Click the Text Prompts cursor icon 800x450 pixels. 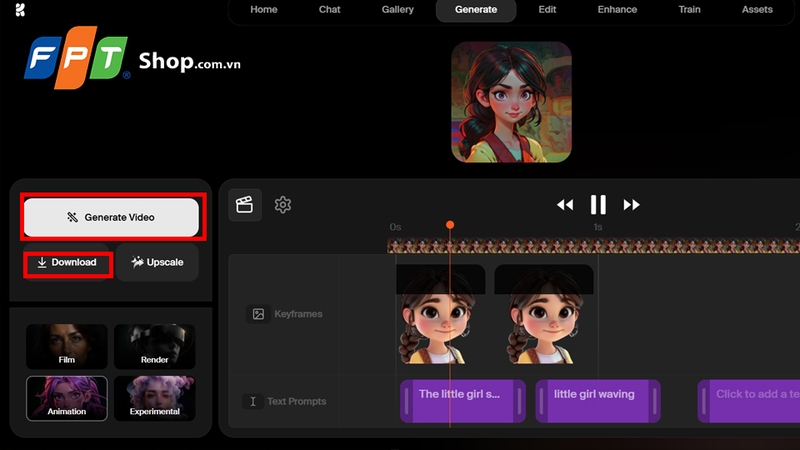coord(253,402)
